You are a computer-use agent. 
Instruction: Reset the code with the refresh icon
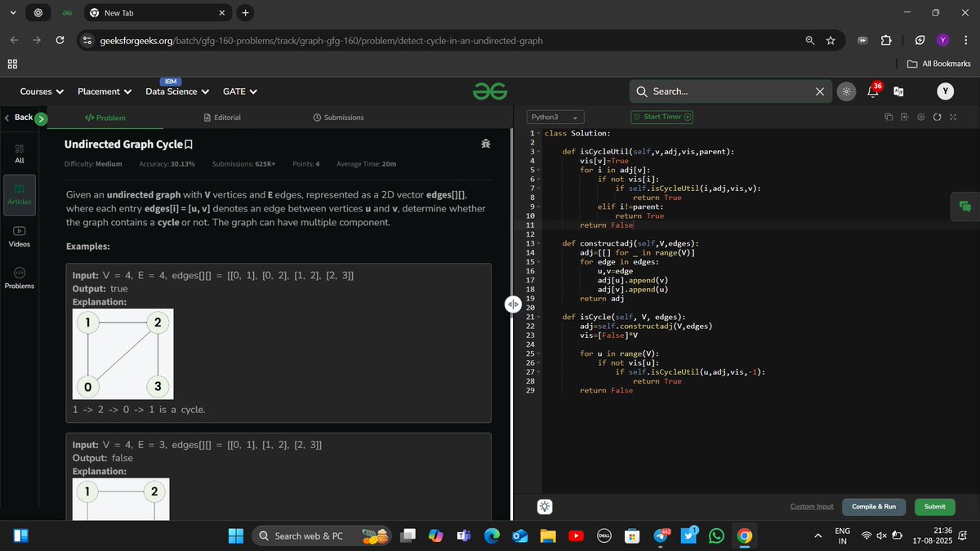coord(937,118)
